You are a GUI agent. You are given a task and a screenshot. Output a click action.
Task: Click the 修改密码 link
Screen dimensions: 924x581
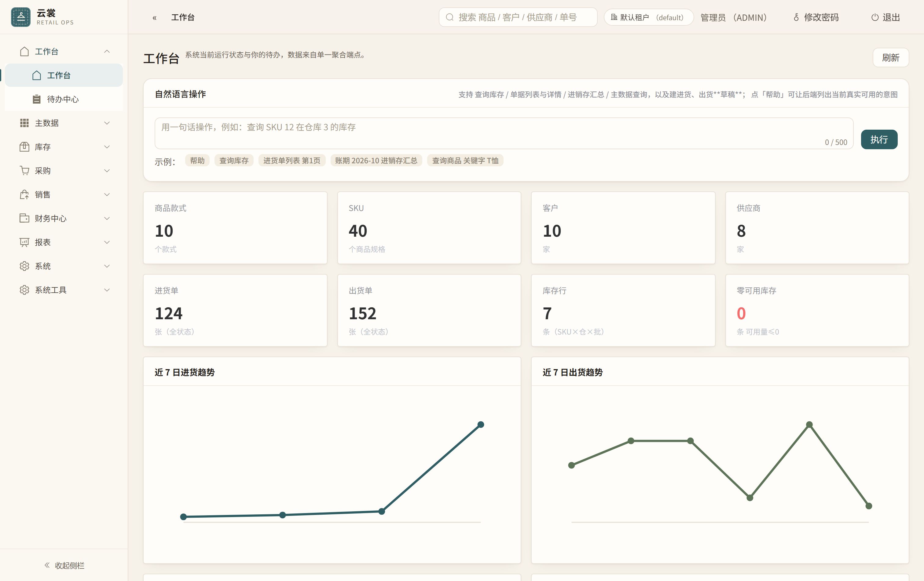click(x=816, y=17)
